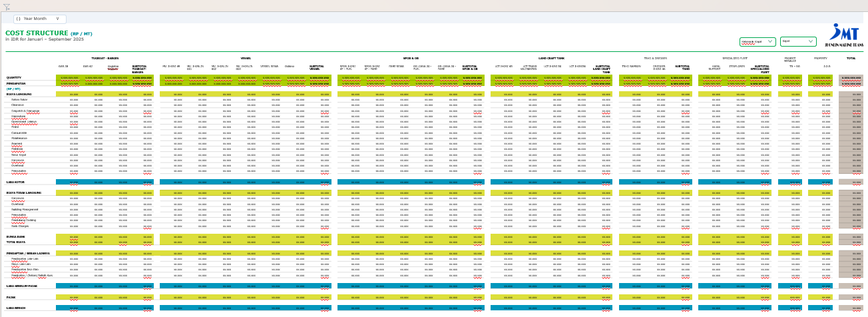This screenshot has width=868, height=317.
Task: Select the BIAYA TIDAK LANGSUNG row label
Action: [x=25, y=192]
